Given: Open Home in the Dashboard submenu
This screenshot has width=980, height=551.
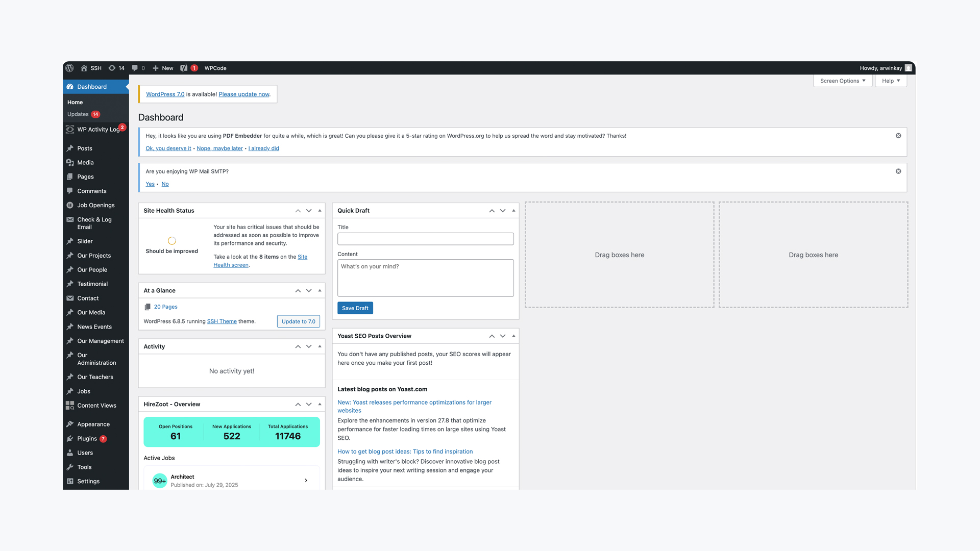Looking at the screenshot, I should 75,103.
